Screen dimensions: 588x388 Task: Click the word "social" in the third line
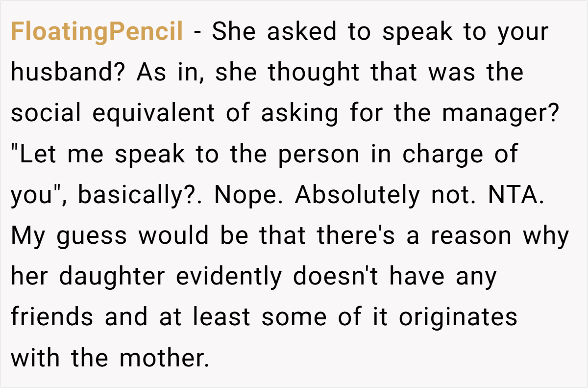coord(47,114)
